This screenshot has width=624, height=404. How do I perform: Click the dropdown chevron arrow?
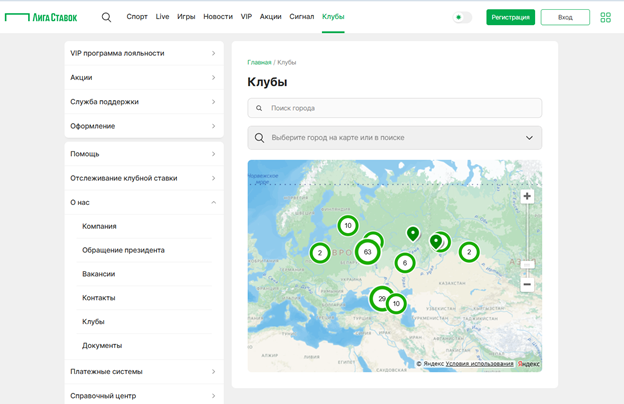tap(529, 138)
